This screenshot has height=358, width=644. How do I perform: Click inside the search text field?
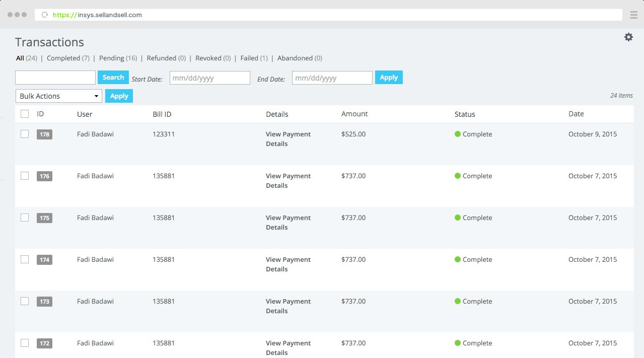(x=55, y=77)
